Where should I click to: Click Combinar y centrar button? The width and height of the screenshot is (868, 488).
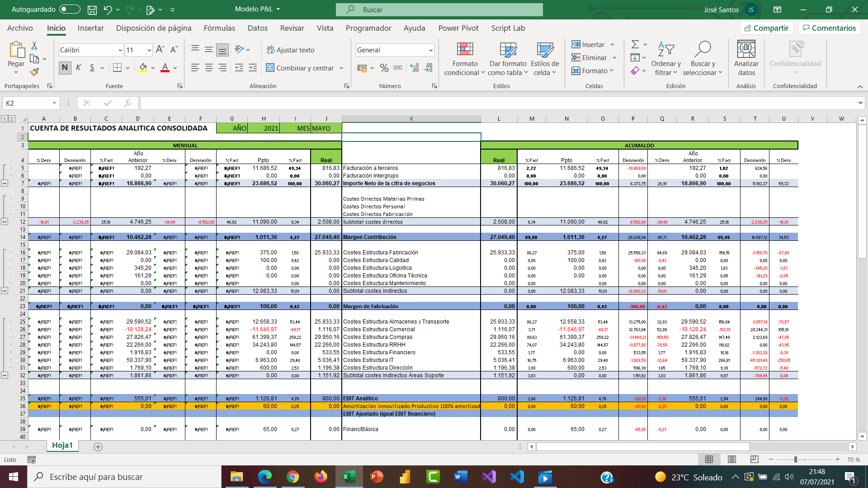tap(300, 68)
